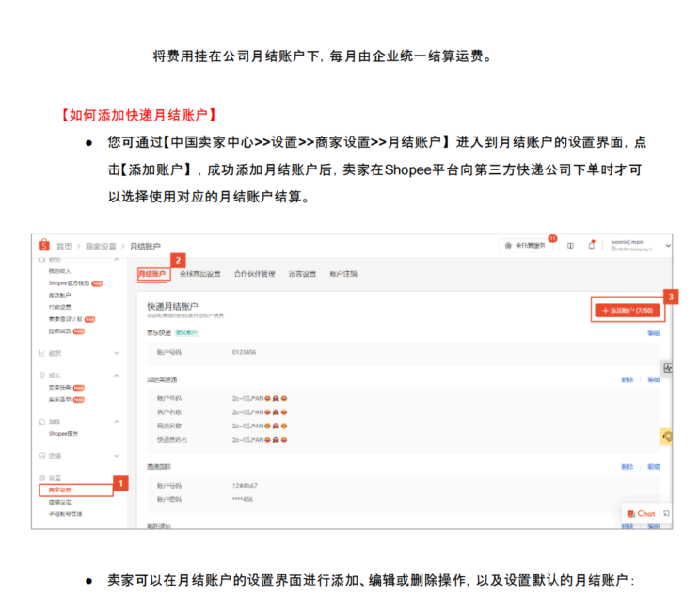The width and height of the screenshot is (700, 612).
Task: Click the green 默认账户 badge
Action: [186, 332]
